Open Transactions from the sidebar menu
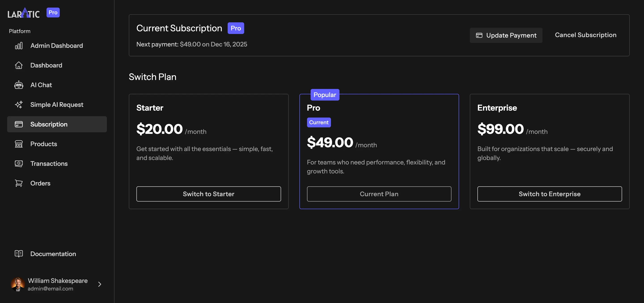644x303 pixels. pyautogui.click(x=49, y=163)
